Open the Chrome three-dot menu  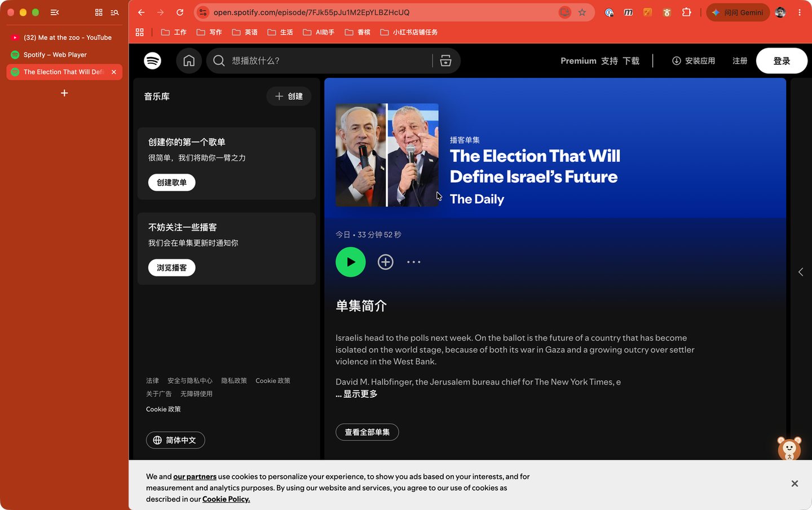pos(800,12)
